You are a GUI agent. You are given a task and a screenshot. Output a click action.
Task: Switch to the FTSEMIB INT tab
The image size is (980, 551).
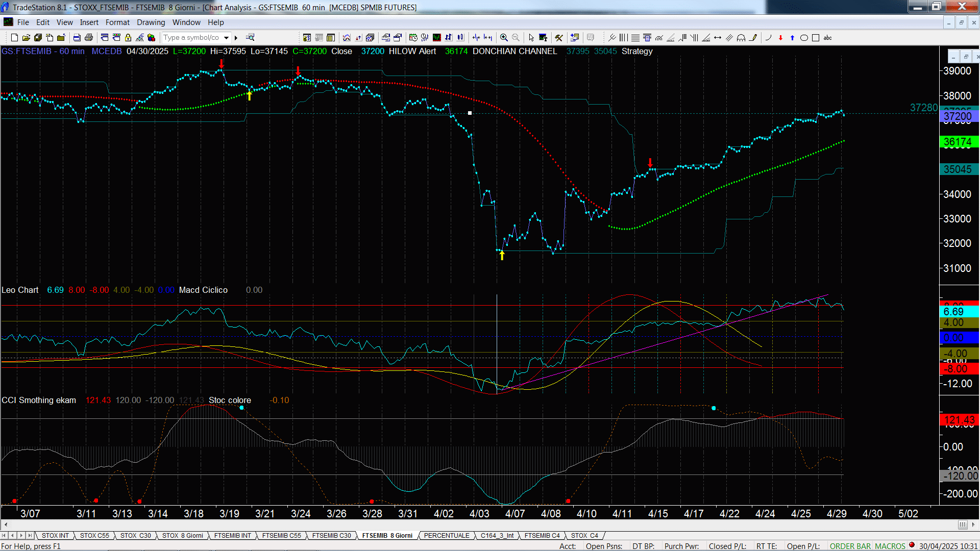pos(232,535)
